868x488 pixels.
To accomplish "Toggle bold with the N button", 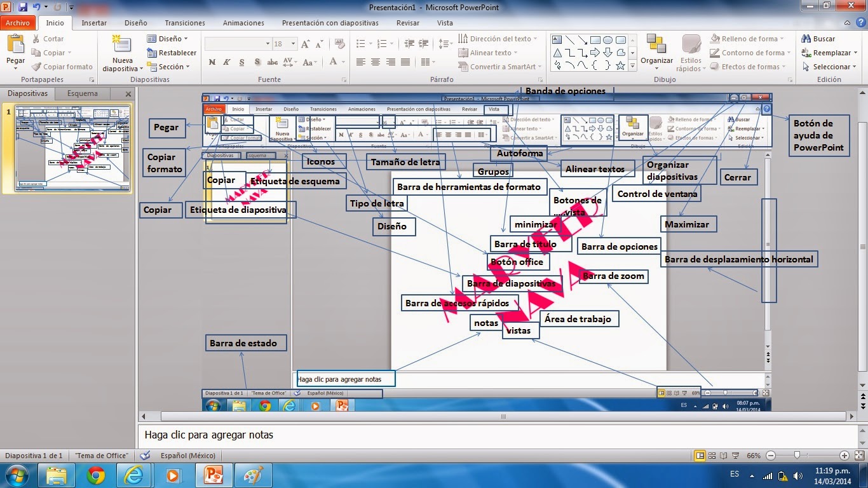I will 212,63.
